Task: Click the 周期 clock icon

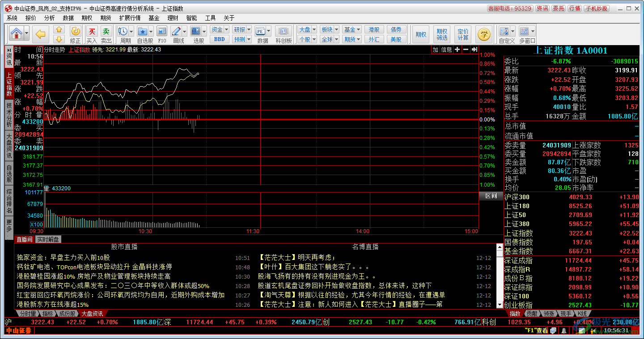Action: pyautogui.click(x=123, y=31)
